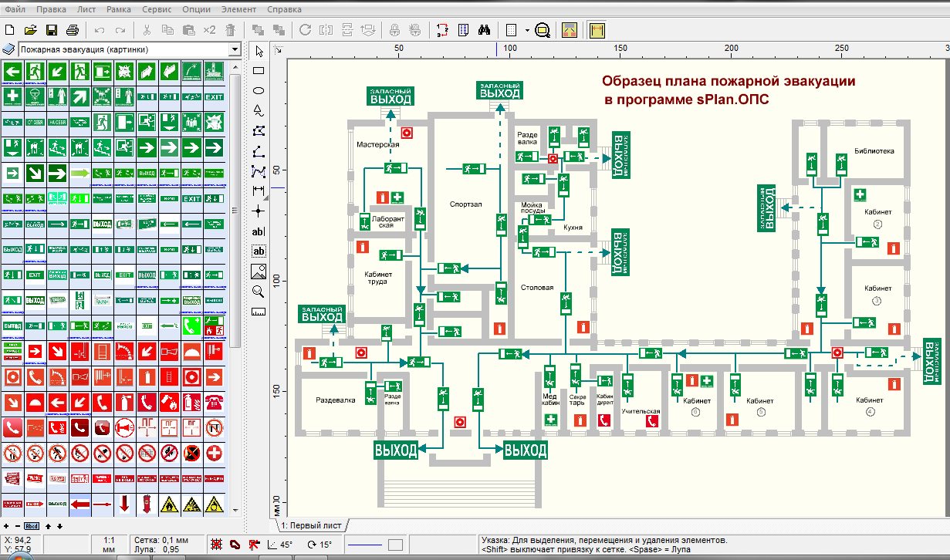Toggle the 45° angle snap
The width and height of the screenshot is (950, 560).
pos(279,545)
